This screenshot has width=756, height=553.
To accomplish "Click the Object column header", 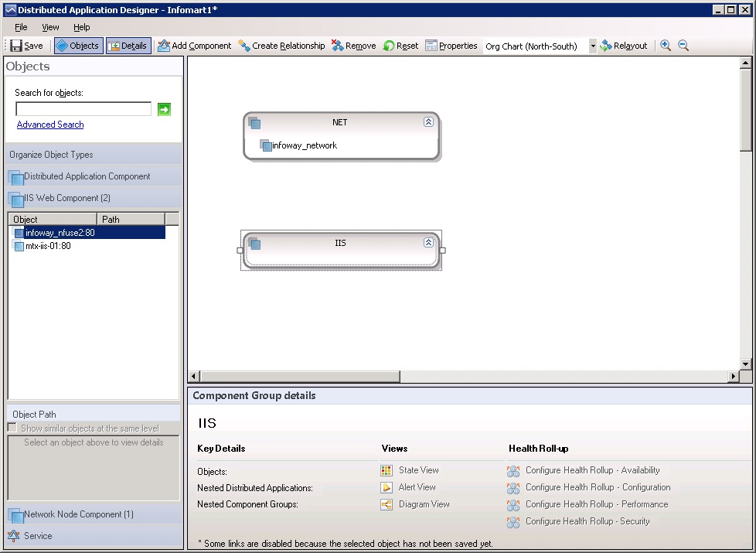I will 53,219.
